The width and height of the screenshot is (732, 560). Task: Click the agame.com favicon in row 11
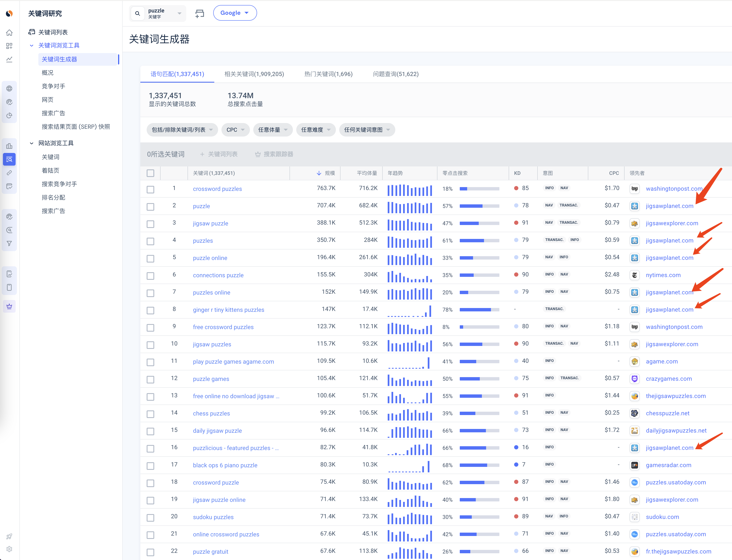(x=634, y=361)
